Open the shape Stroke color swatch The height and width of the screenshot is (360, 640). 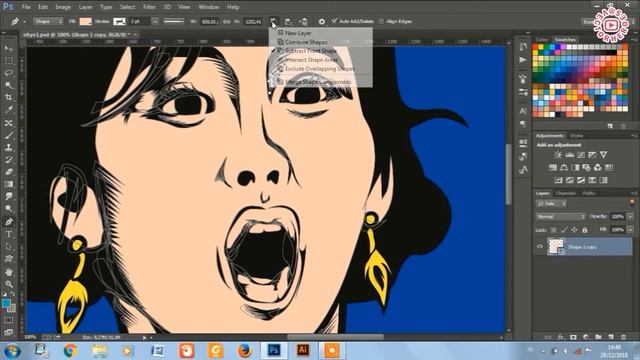click(x=119, y=21)
